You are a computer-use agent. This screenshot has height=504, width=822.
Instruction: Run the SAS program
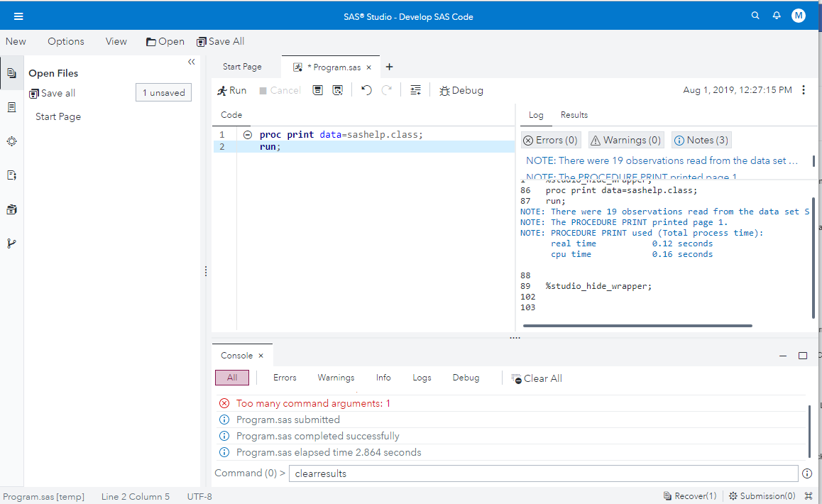(231, 90)
